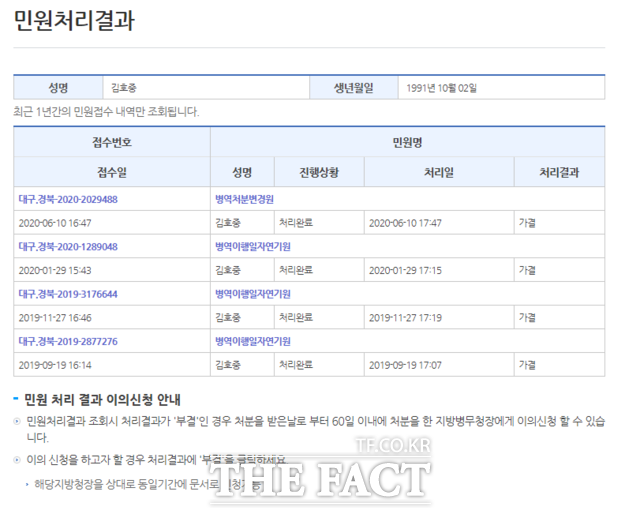Click 가결 result in 2019-11-27 row
640x514 pixels.
527,318
